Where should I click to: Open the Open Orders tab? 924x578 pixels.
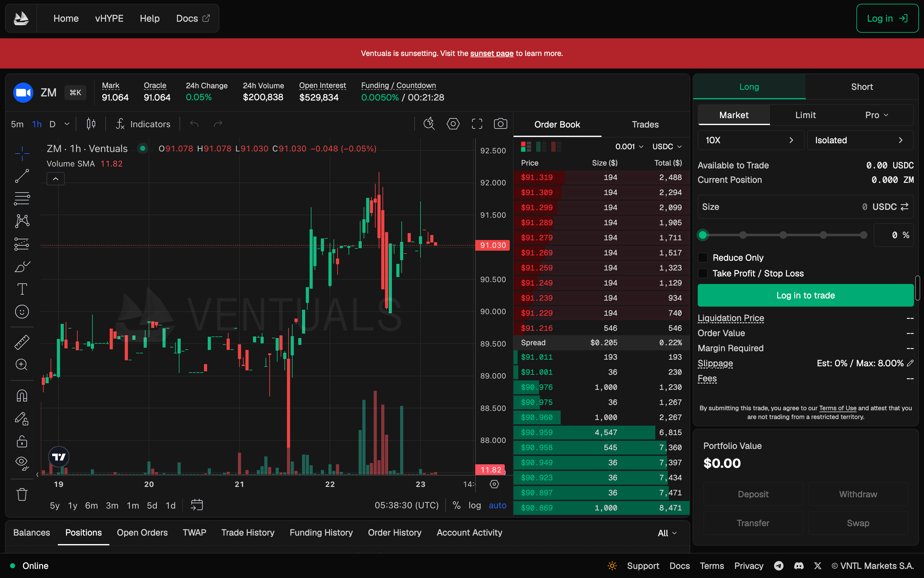coord(142,532)
